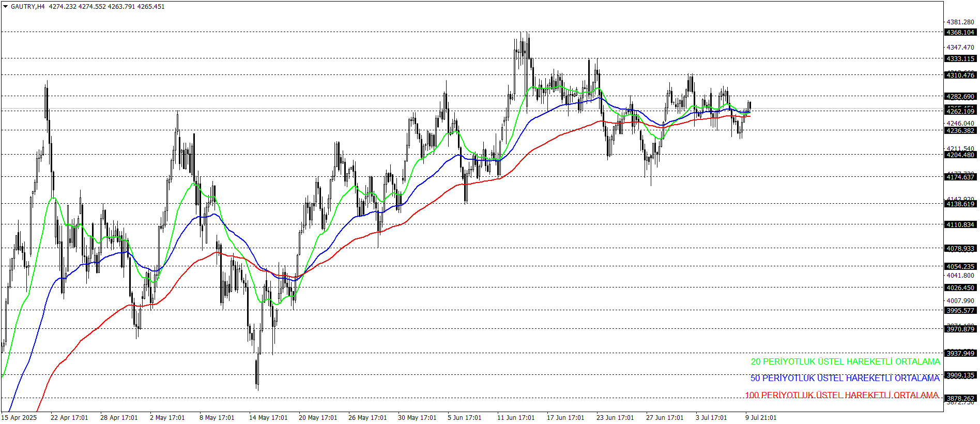The height and width of the screenshot is (424, 980).
Task: Click the 8 May 17:01 time label
Action: pyautogui.click(x=217, y=417)
